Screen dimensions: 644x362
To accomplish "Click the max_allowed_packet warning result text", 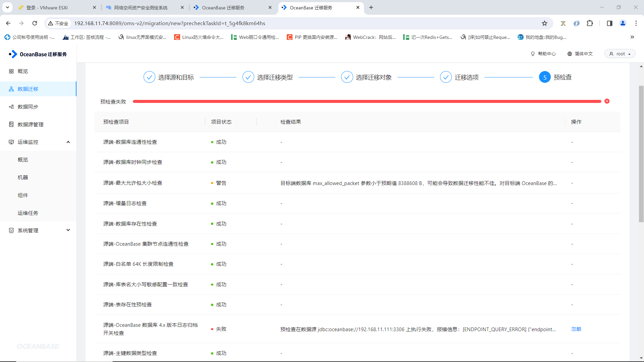I will pos(419,183).
